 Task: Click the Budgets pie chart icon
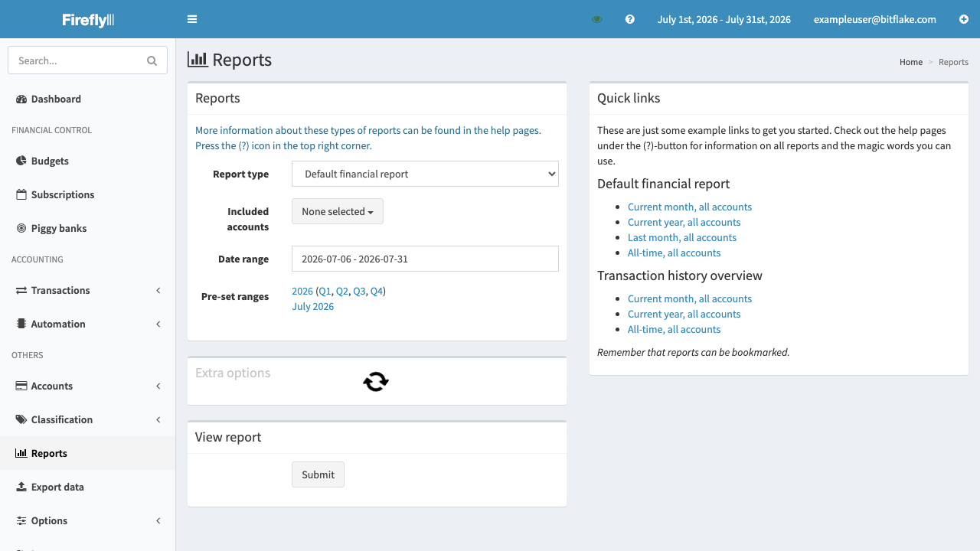point(21,161)
